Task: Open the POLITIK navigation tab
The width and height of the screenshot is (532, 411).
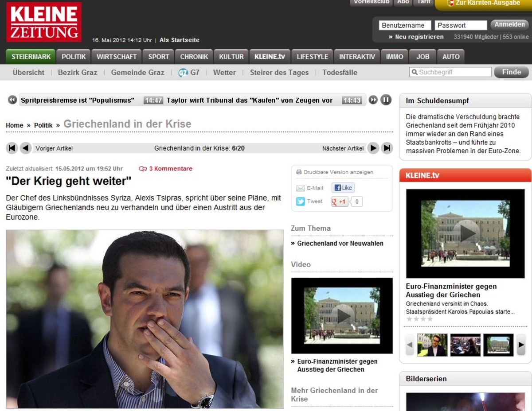Action: [x=74, y=57]
